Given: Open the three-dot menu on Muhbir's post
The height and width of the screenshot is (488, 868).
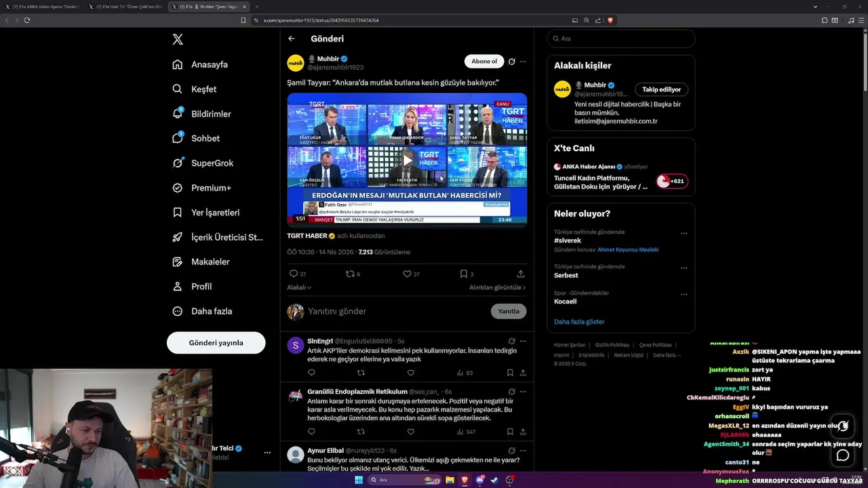Looking at the screenshot, I should [x=523, y=62].
